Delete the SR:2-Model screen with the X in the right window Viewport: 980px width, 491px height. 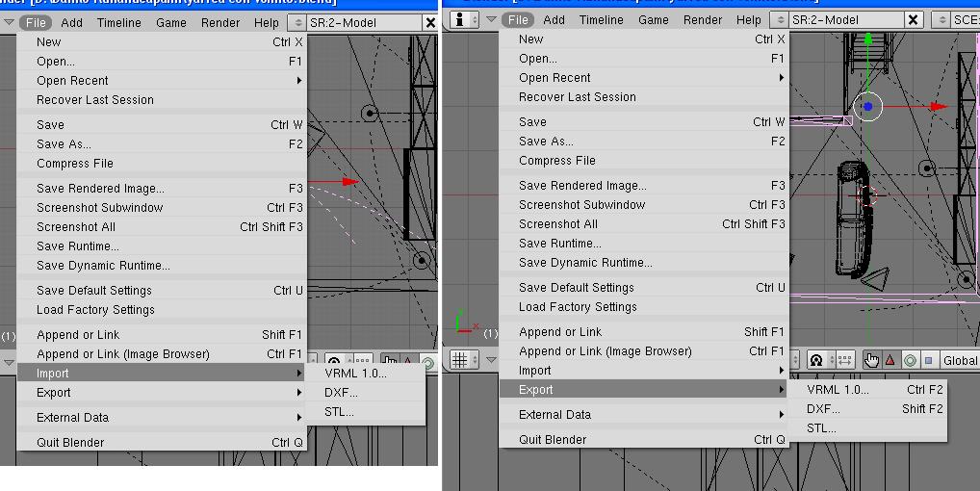[914, 20]
